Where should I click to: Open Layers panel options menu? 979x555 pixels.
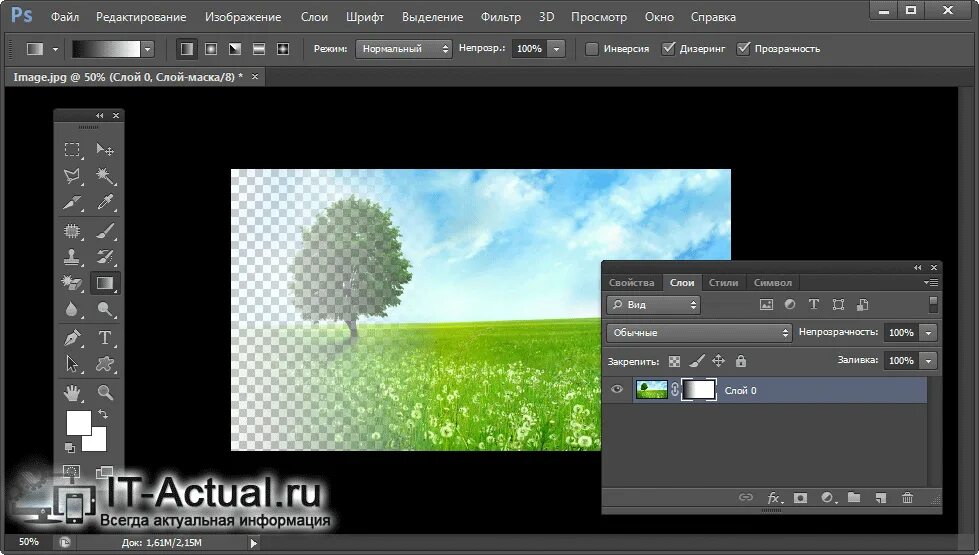pos(931,283)
